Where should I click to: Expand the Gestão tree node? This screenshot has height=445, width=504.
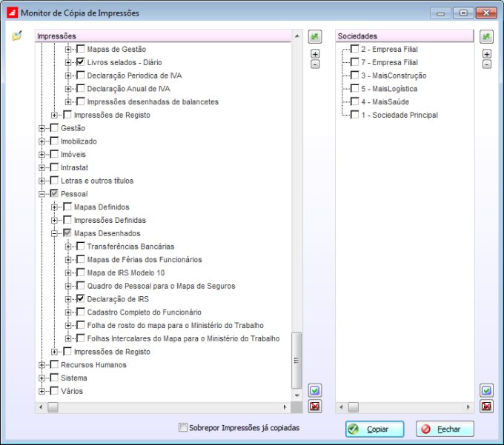pos(42,128)
